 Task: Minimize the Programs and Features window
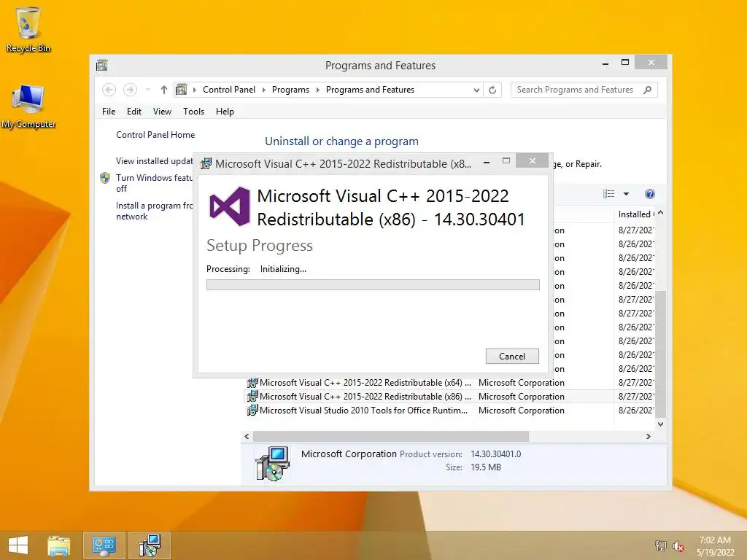[605, 63]
